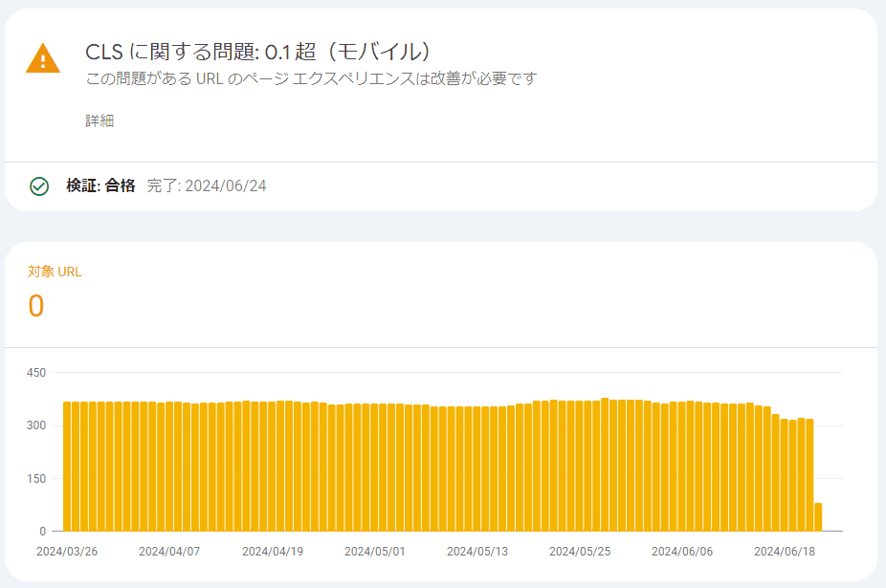Open the 詳細 details link
The width and height of the screenshot is (886, 588).
[100, 120]
